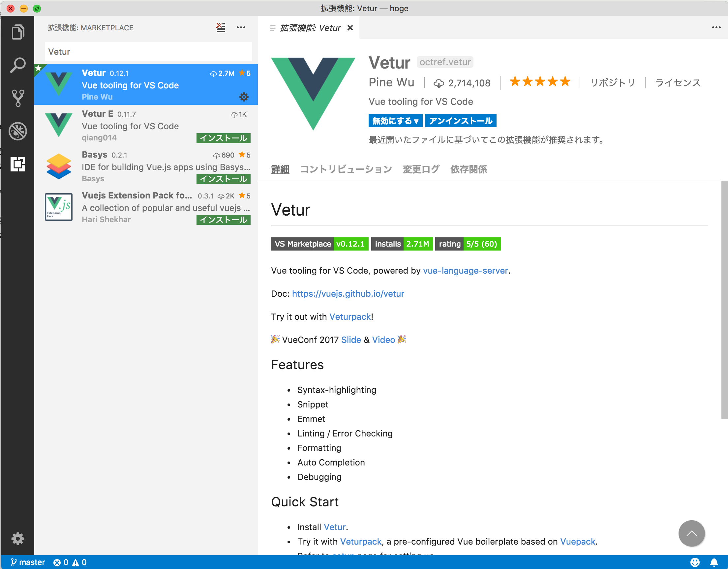The width and height of the screenshot is (728, 569).
Task: Open the Search icon in activity bar
Action: 18,65
